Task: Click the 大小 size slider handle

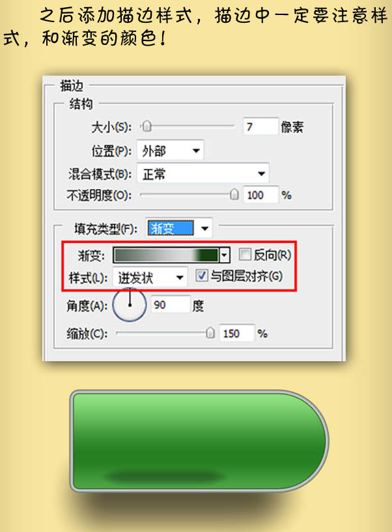Action: click(147, 126)
